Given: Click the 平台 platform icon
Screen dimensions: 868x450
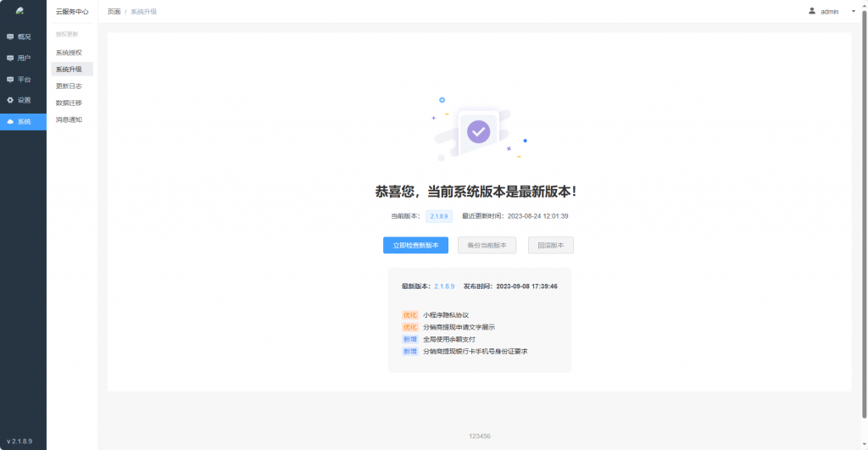Looking at the screenshot, I should [x=10, y=79].
